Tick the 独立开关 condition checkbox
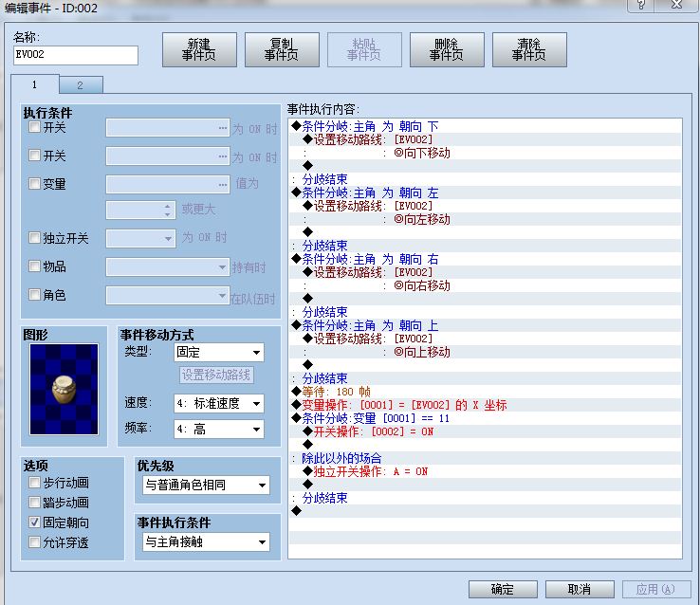This screenshot has width=700, height=605. pos(34,238)
